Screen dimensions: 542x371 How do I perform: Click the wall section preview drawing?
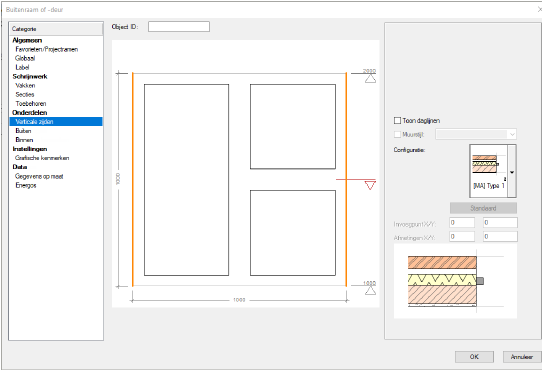coord(455,281)
